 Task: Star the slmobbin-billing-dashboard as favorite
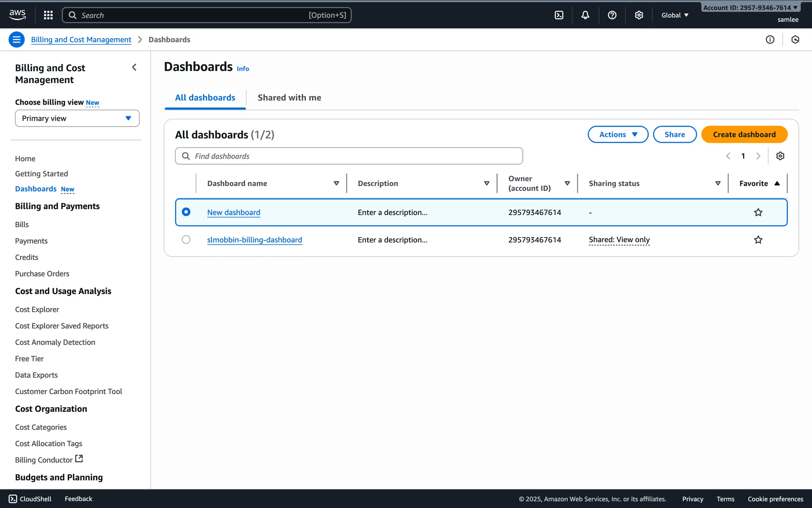[758, 240]
